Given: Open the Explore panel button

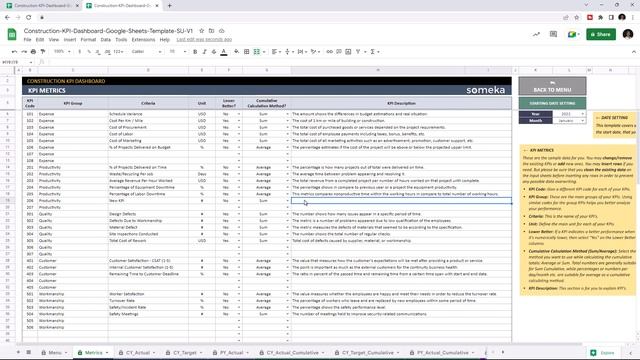Looking at the screenshot, I should coord(603,353).
